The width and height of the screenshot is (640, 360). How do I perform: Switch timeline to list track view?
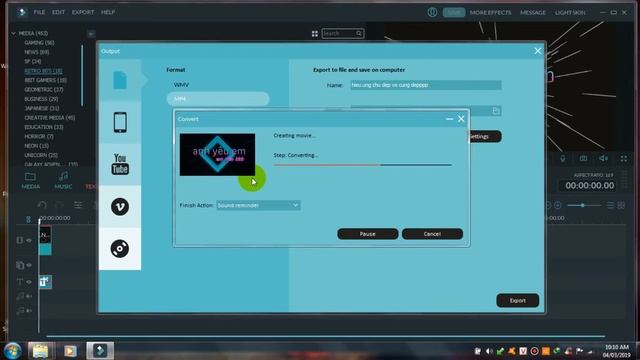click(x=610, y=205)
